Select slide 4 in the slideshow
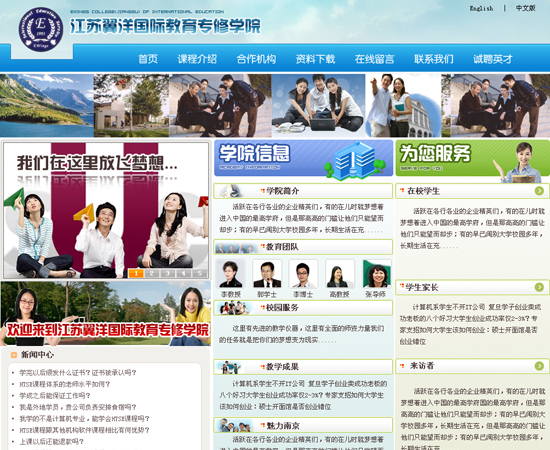 [x=183, y=273]
